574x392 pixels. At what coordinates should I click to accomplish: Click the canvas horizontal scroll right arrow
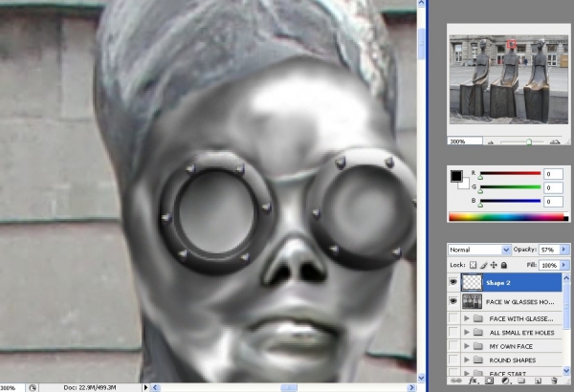click(x=411, y=387)
